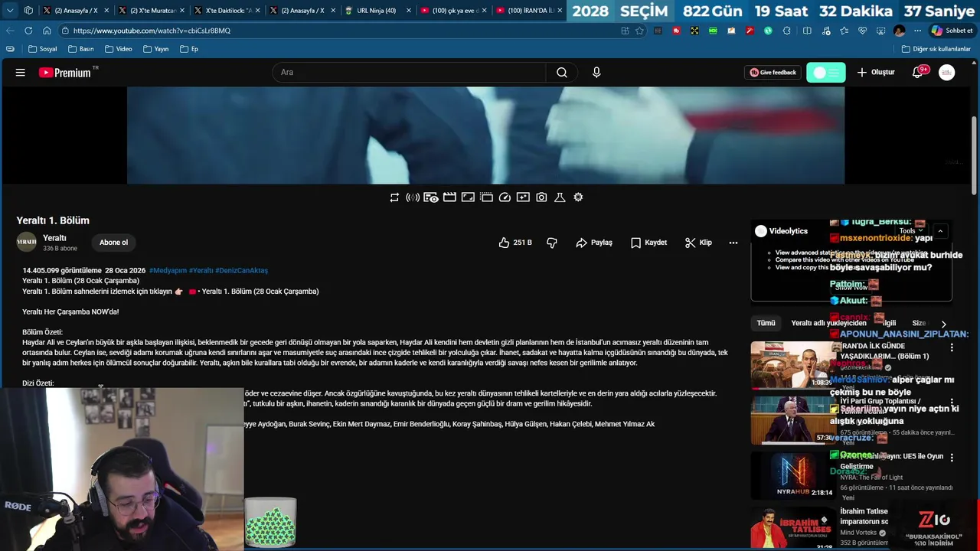
Task: Toggle the audio boost waves icon
Action: tap(413, 197)
